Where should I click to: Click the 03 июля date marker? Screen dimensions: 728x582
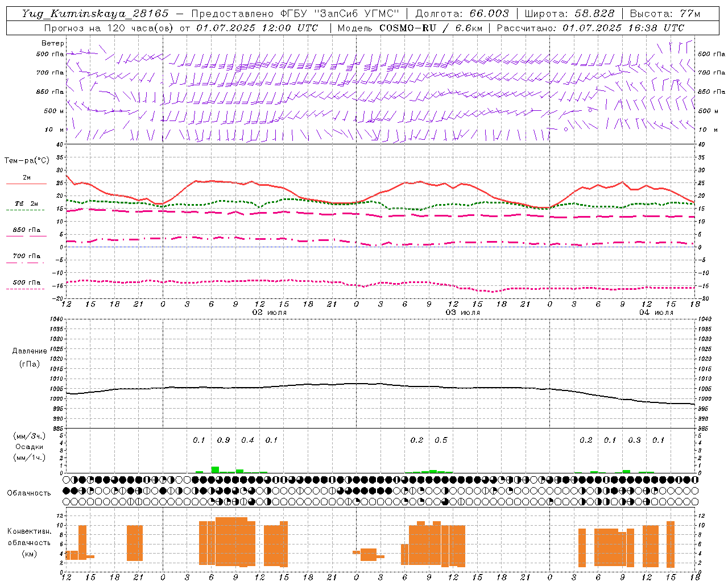pos(462,313)
